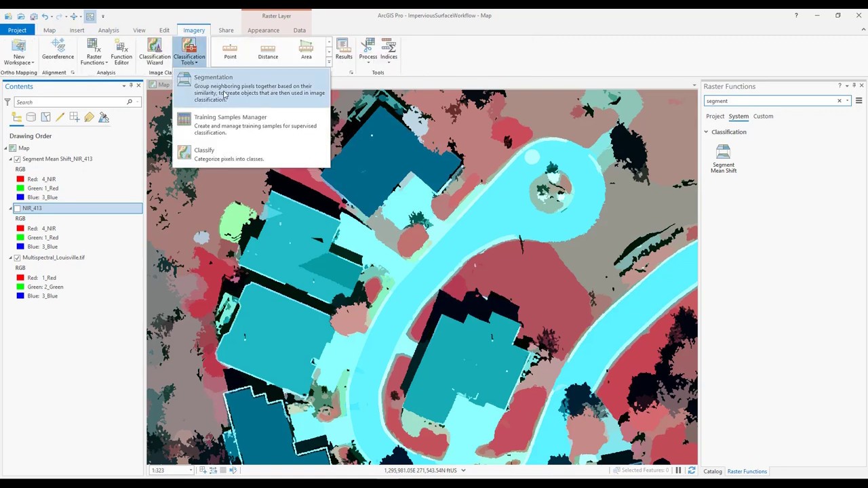Select the Area mensuration tool
This screenshot has height=488, width=868.
pyautogui.click(x=307, y=52)
